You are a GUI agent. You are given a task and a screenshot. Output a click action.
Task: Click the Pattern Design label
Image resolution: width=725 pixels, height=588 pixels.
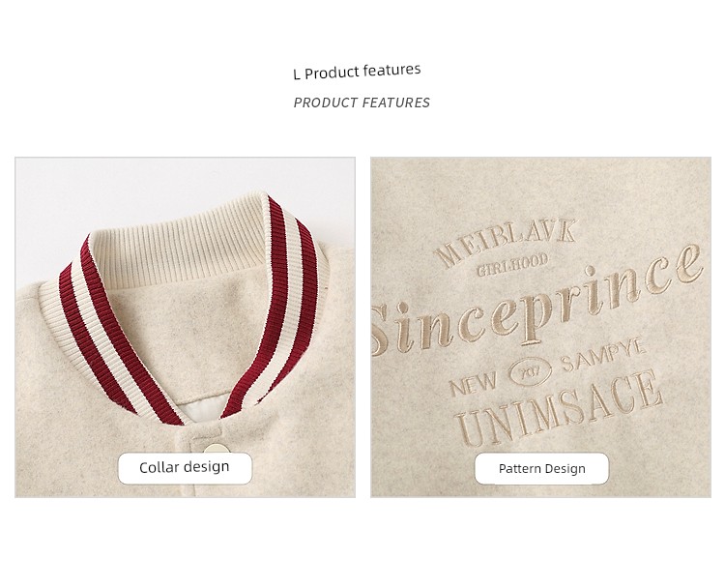click(x=542, y=469)
